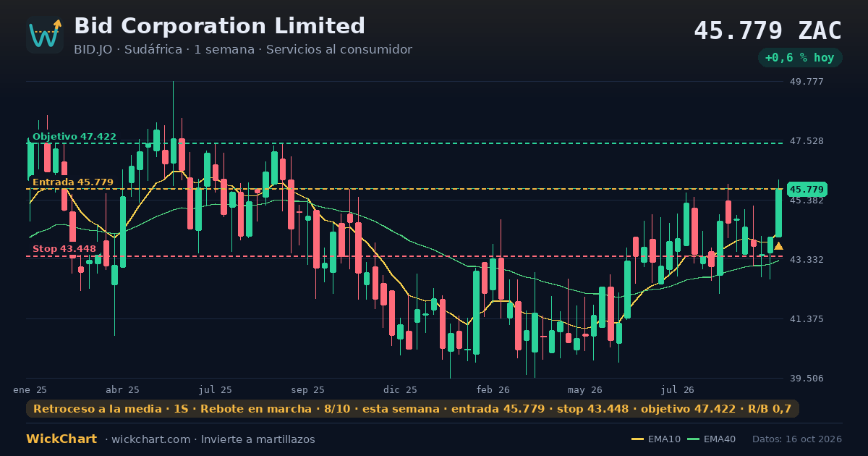
Task: Click the Entrada 45.779 line label
Action: tap(72, 182)
